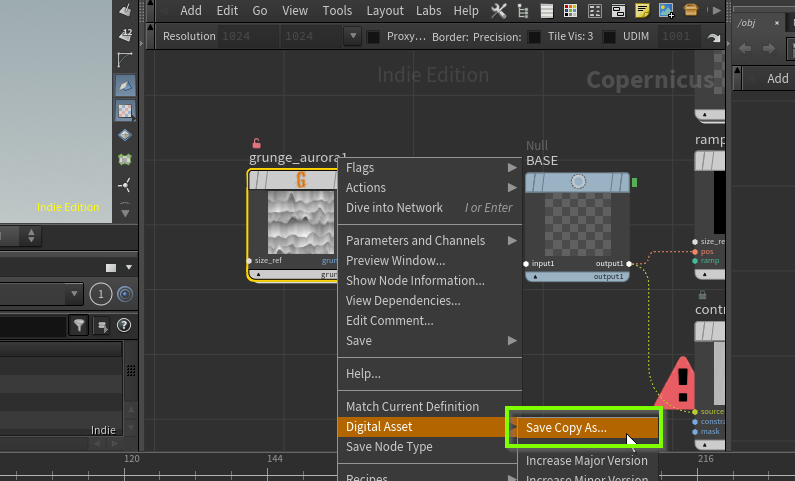
Task: Click the grunge_aurora1 node thumbnail
Action: tap(298, 221)
